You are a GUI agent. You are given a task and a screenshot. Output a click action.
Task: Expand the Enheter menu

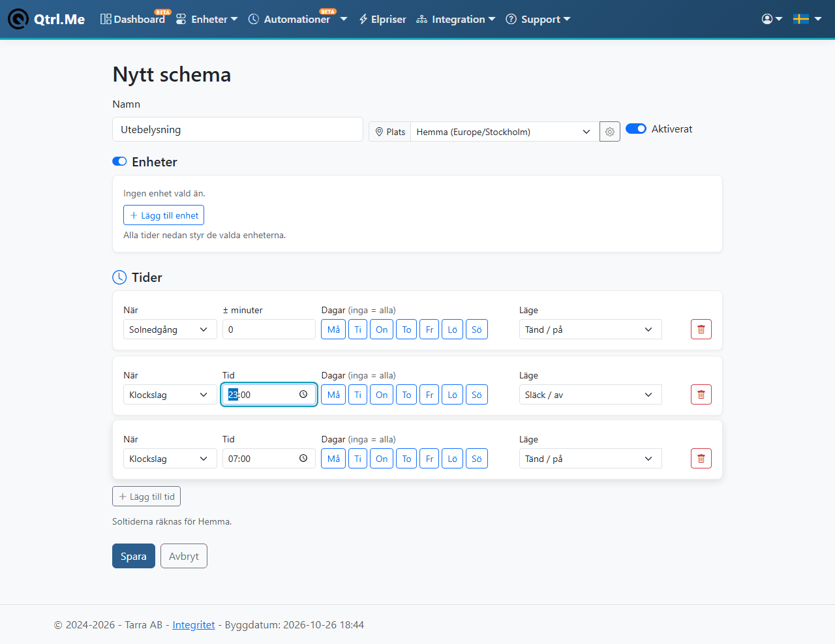207,19
